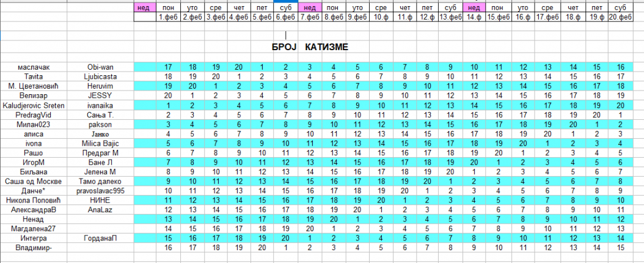The height and width of the screenshot is (263, 644).
Task: Click value 20 in Велизар row under 1.феб
Action: 168,95
